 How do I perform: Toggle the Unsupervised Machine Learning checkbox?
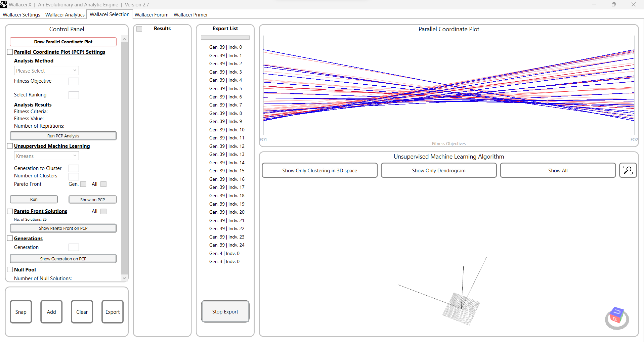(x=10, y=146)
